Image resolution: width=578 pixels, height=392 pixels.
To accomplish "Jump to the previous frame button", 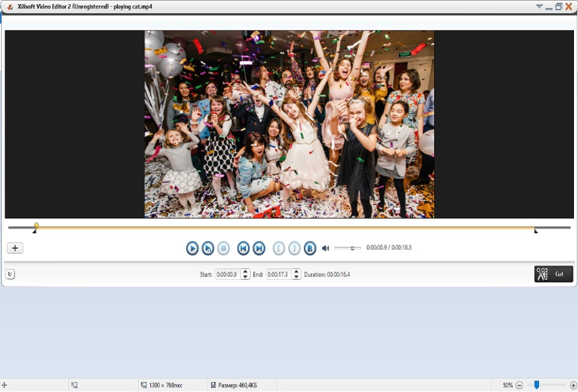I will click(243, 248).
